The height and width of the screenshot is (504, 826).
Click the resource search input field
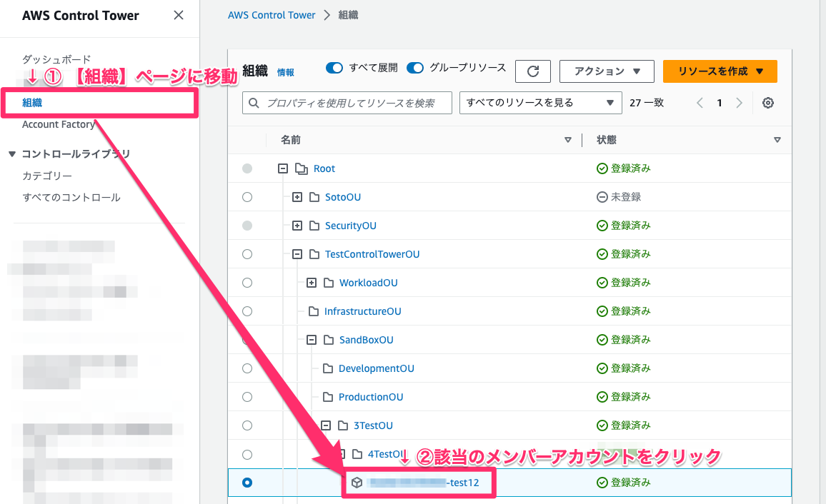[x=347, y=103]
